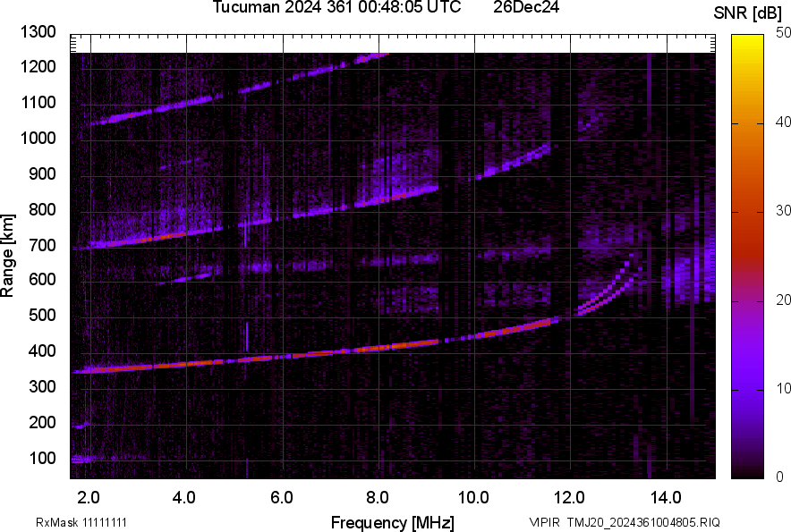Click the range tick label "400"
Image resolution: width=791 pixels, height=532 pixels.
coord(42,350)
